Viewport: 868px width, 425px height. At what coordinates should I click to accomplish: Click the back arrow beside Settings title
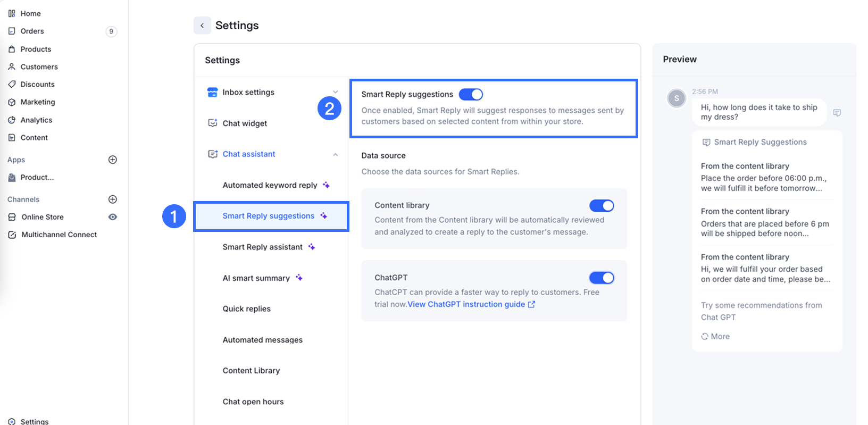click(x=202, y=26)
